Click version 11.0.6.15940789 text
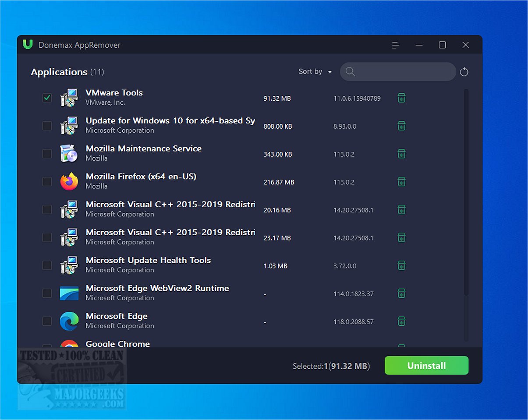The height and width of the screenshot is (420, 528). [357, 99]
